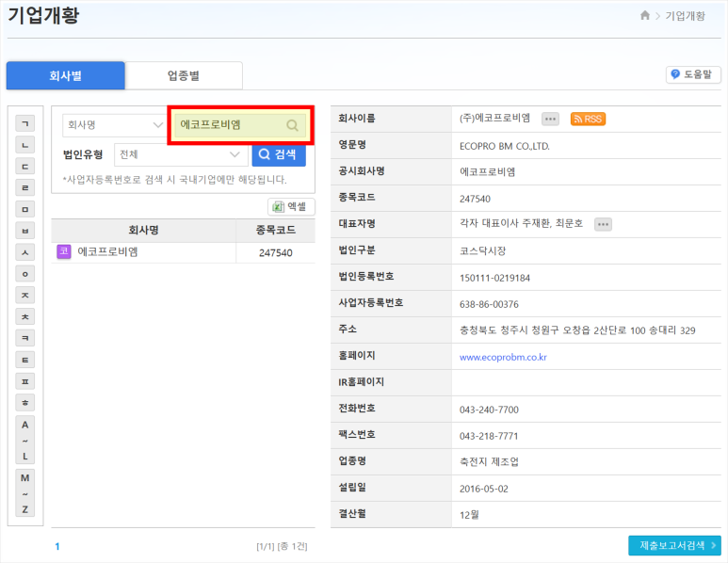This screenshot has width=728, height=563.
Task: Click English name ECOPRO BM CO.,LTD.
Action: [504, 146]
